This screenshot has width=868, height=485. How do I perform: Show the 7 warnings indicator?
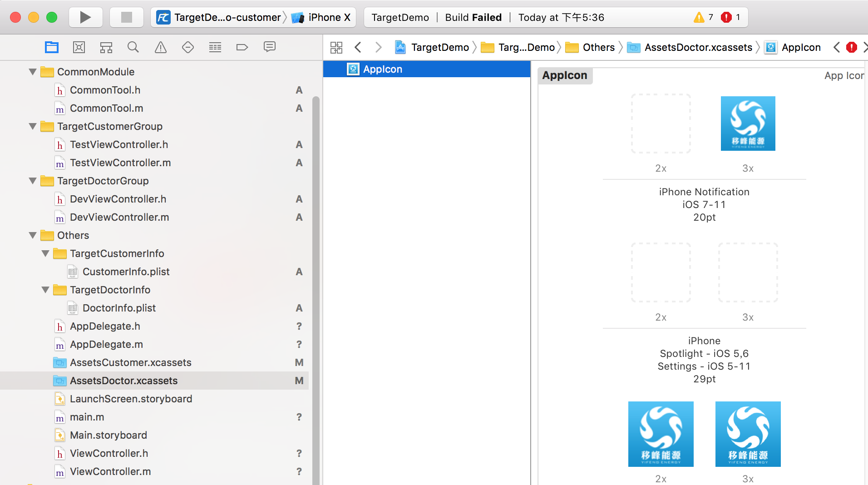pos(703,17)
